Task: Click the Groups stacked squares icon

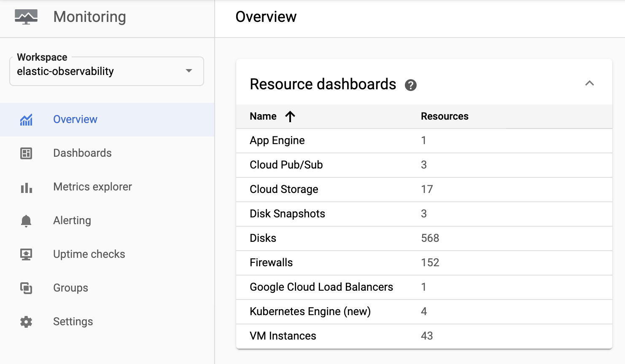Action: (x=26, y=288)
